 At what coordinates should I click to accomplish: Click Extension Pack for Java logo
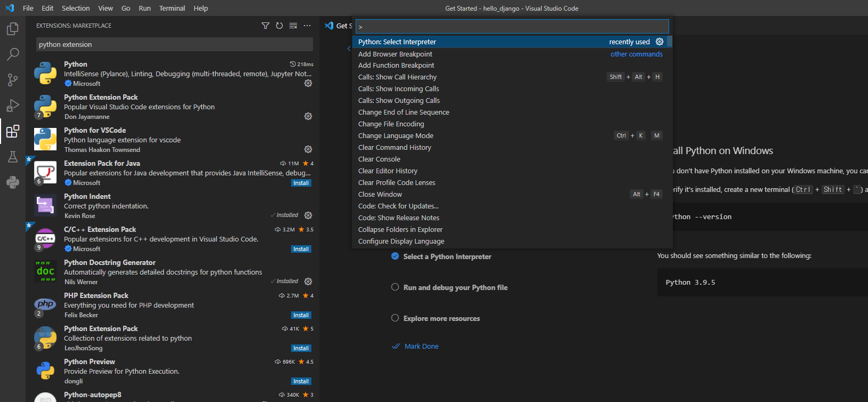(x=45, y=173)
